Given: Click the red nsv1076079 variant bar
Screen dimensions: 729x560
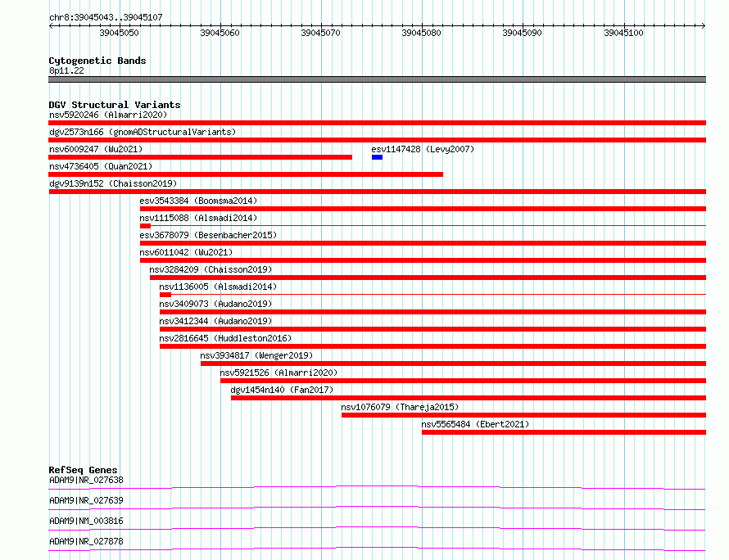Looking at the screenshot, I should (x=524, y=415).
